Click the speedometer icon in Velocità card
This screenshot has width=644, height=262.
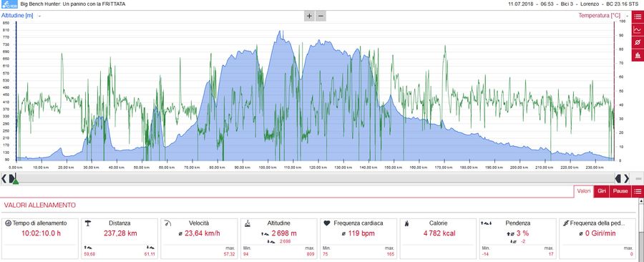coord(167,223)
